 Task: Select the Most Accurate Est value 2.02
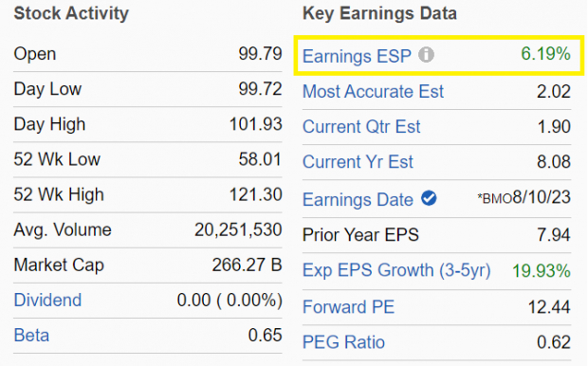tap(554, 92)
